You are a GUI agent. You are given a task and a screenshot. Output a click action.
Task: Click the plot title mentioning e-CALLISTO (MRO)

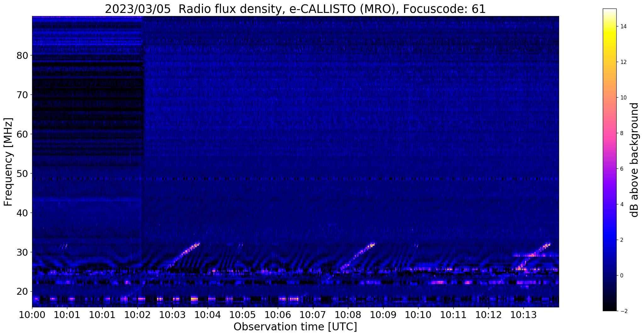tap(295, 9)
